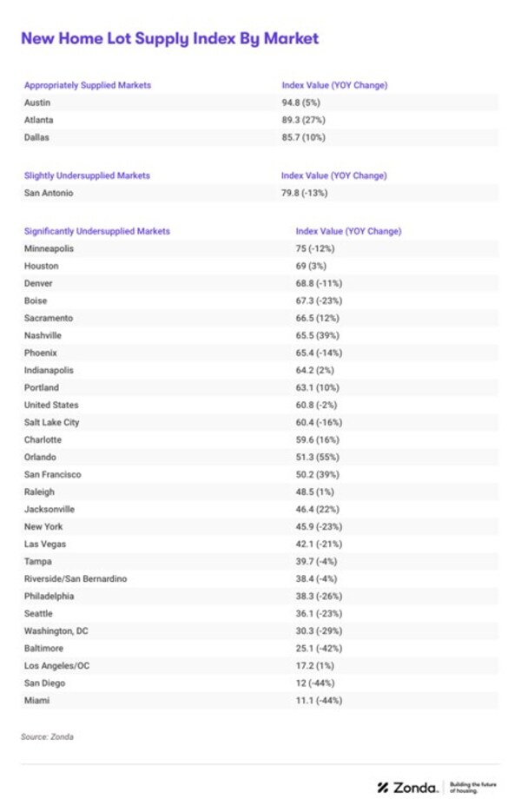This screenshot has width=521, height=812.
Task: Click the Austin market row
Action: [259, 102]
